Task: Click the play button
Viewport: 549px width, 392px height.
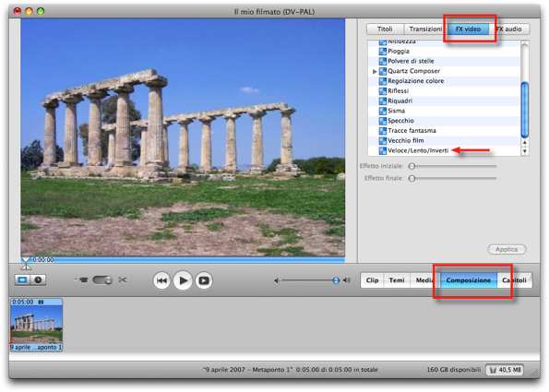Action: (183, 280)
